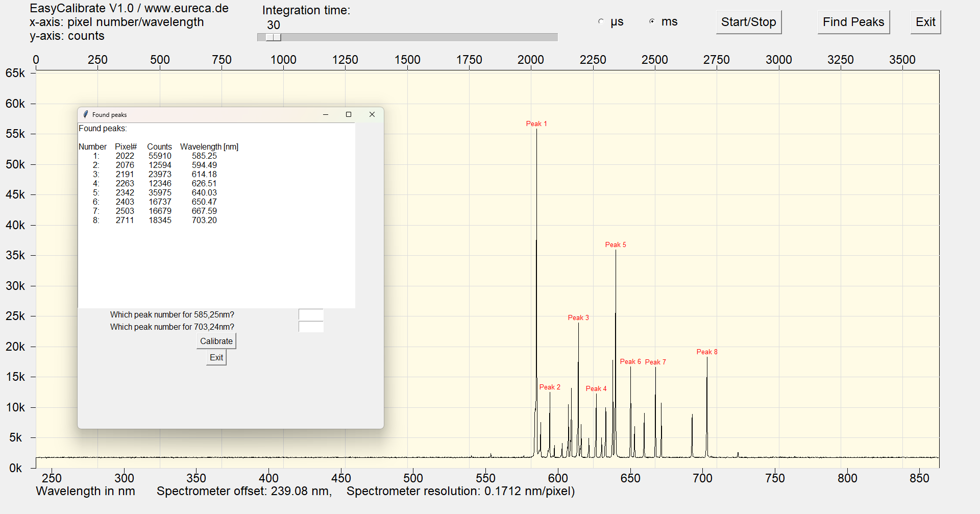Viewport: 980px width, 514px height.
Task: Select the ms integration time unit
Action: point(652,21)
